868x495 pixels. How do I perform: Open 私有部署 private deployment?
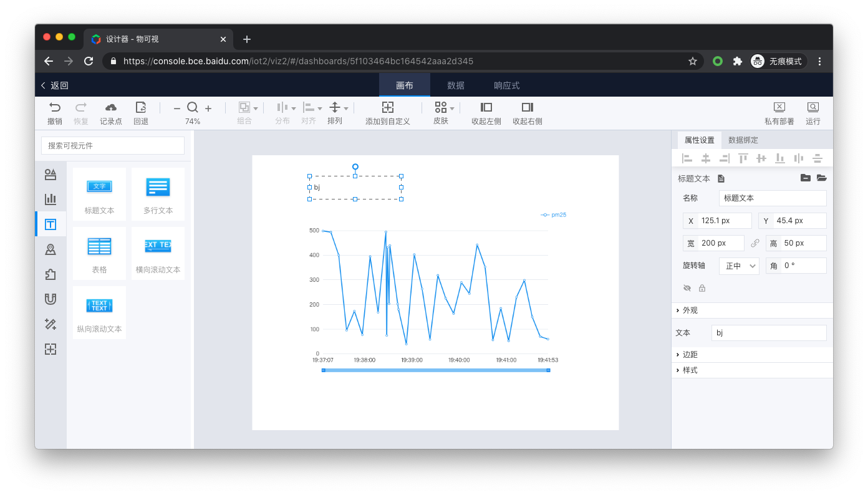(x=779, y=107)
